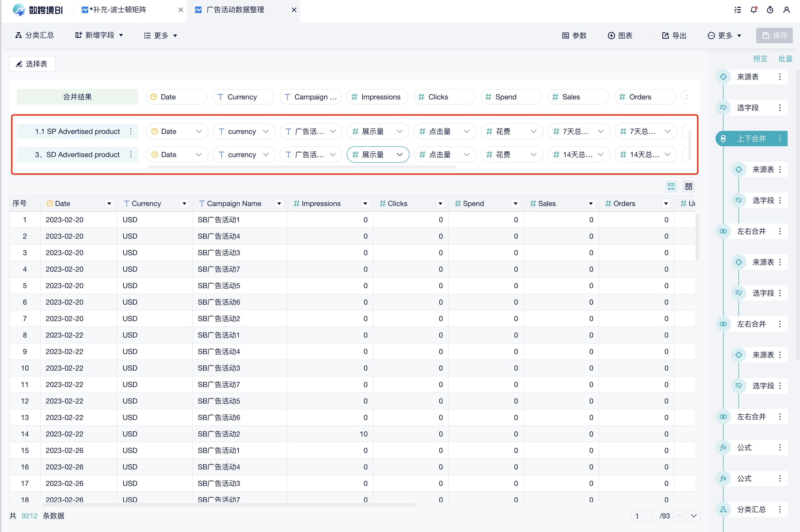The height and width of the screenshot is (532, 800).
Task: Click the 保存 button
Action: 774,35
